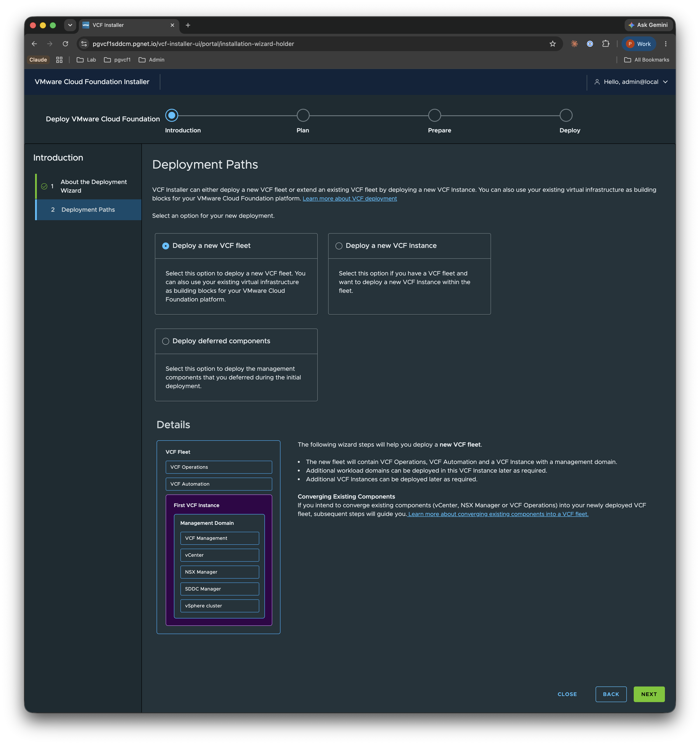Click the CLOSE button
The width and height of the screenshot is (700, 745).
tap(567, 694)
